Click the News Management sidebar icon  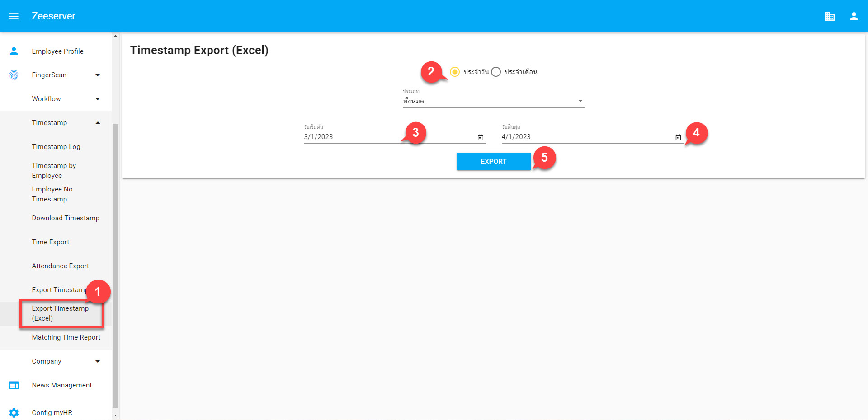[14, 385]
